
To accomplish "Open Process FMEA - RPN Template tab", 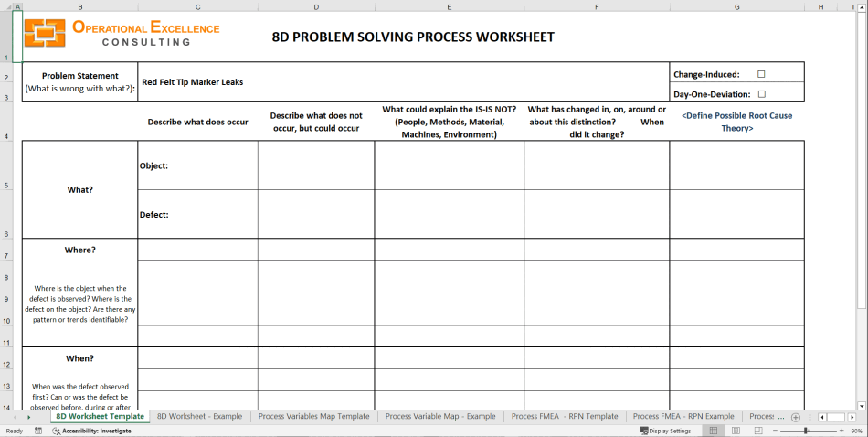I will tap(565, 416).
